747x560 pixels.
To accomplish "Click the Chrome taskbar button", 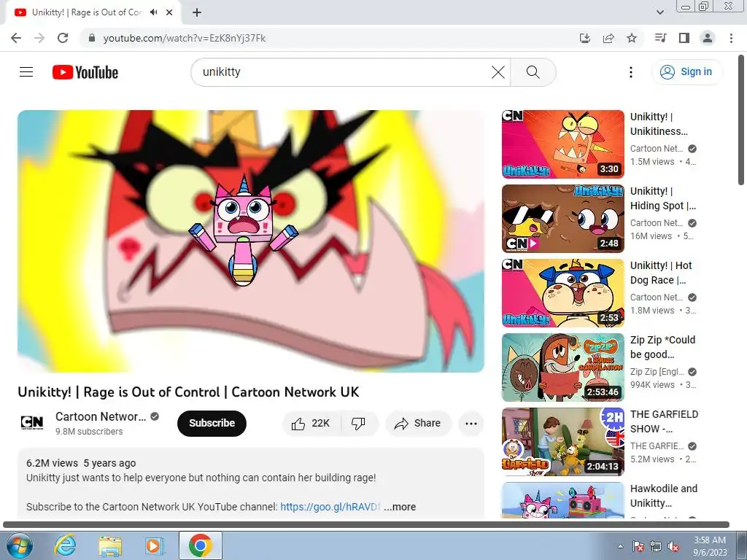I will pyautogui.click(x=200, y=545).
